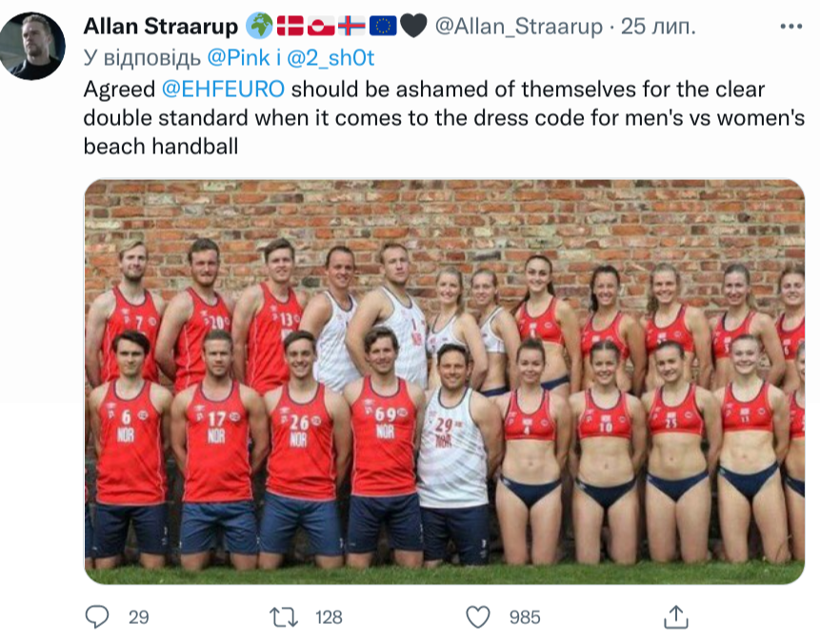
Task: Click the European Union flag emoji
Action: (x=382, y=28)
